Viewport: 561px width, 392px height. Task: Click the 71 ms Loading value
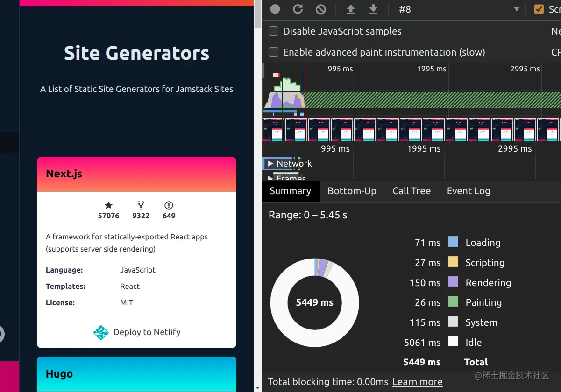point(427,243)
